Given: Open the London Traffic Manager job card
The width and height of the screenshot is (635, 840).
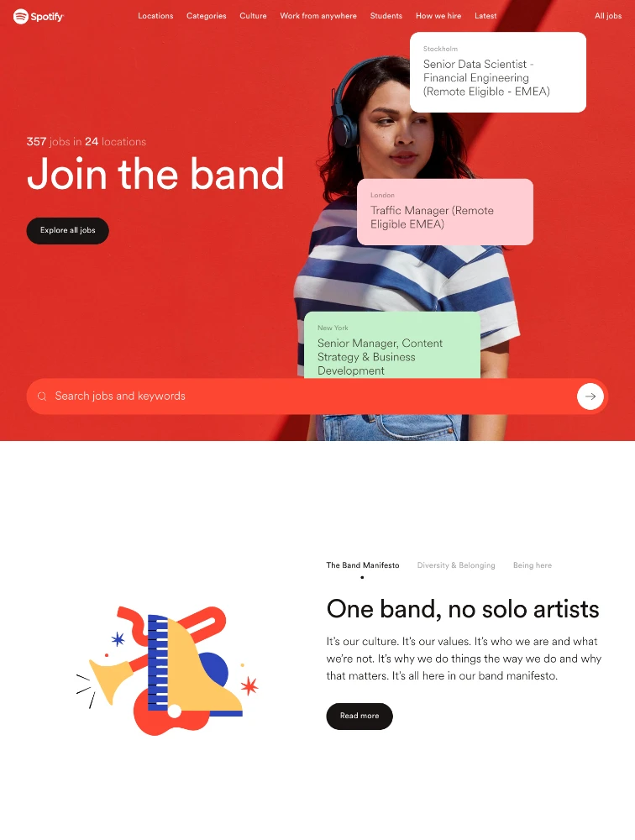Looking at the screenshot, I should coord(445,213).
